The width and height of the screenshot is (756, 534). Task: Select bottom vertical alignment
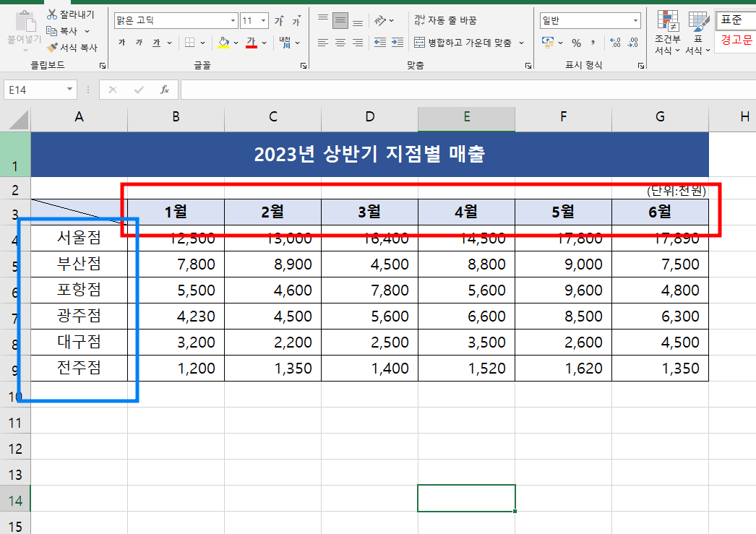(x=358, y=21)
